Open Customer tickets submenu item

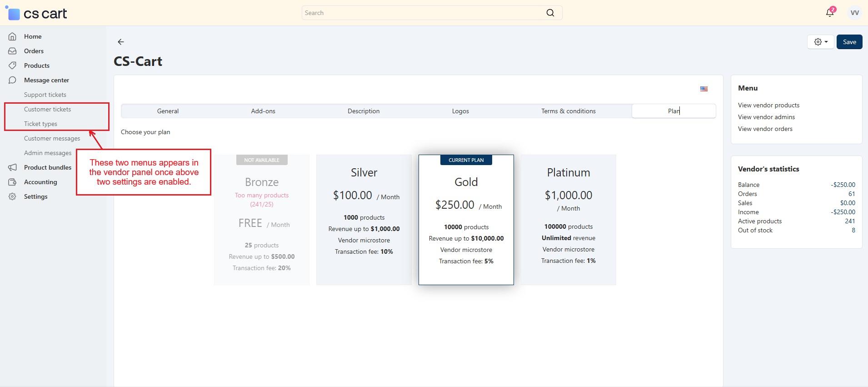click(x=47, y=109)
